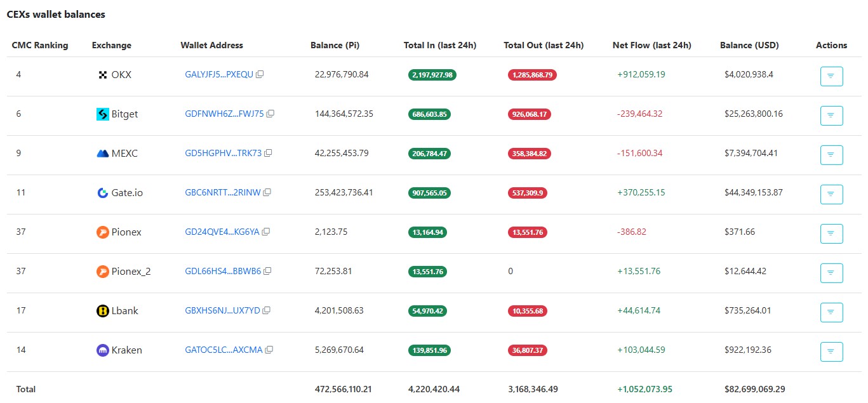
Task: Open the filter action for Kraken row
Action: [831, 352]
